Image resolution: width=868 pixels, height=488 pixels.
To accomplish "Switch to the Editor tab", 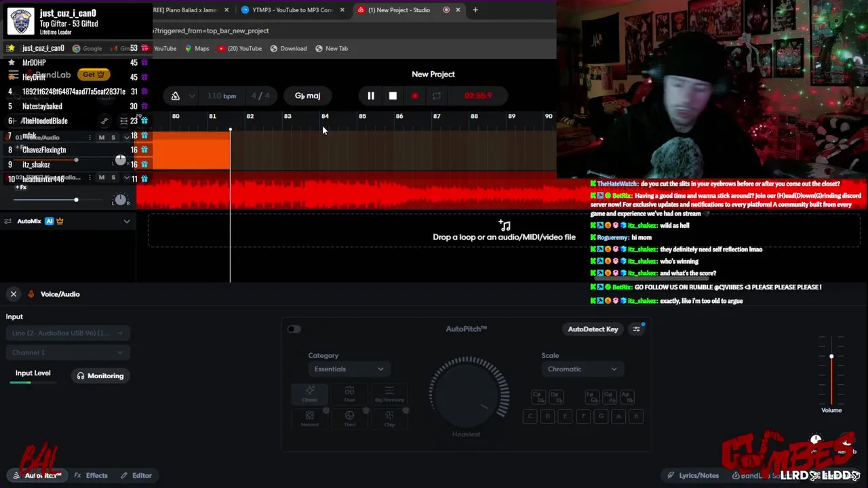I will (136, 475).
